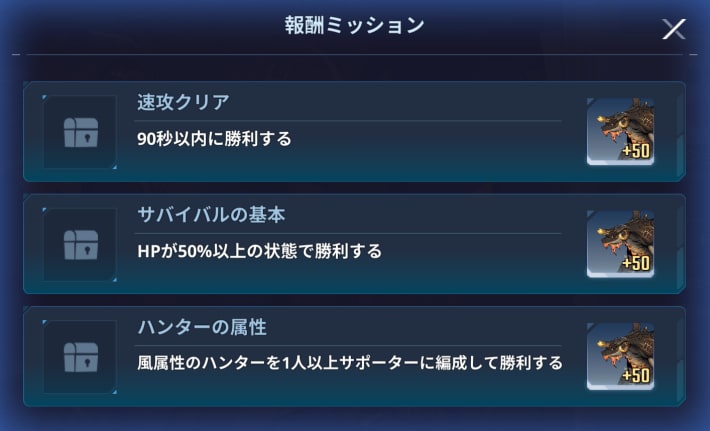Click the locked chest icon for 速攻クリア

click(x=80, y=132)
